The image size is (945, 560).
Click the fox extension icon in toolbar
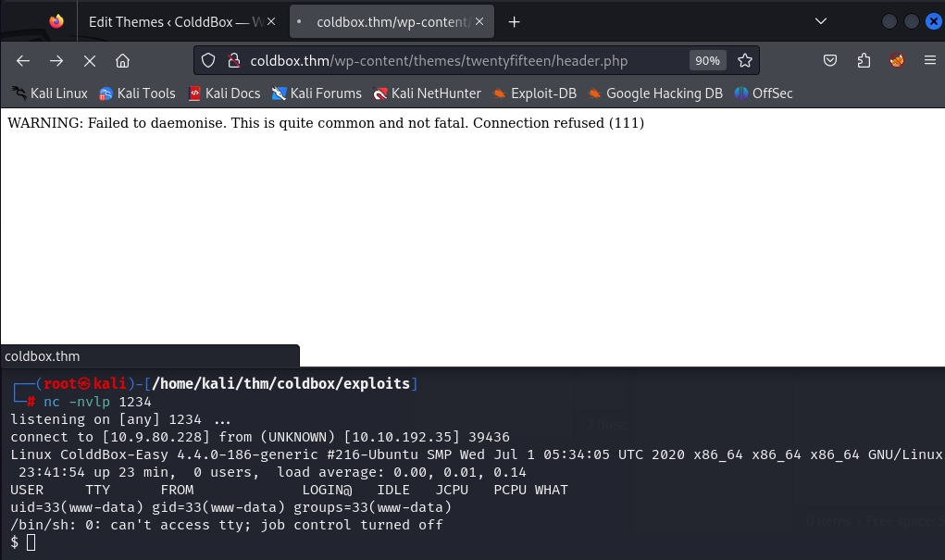(x=896, y=61)
